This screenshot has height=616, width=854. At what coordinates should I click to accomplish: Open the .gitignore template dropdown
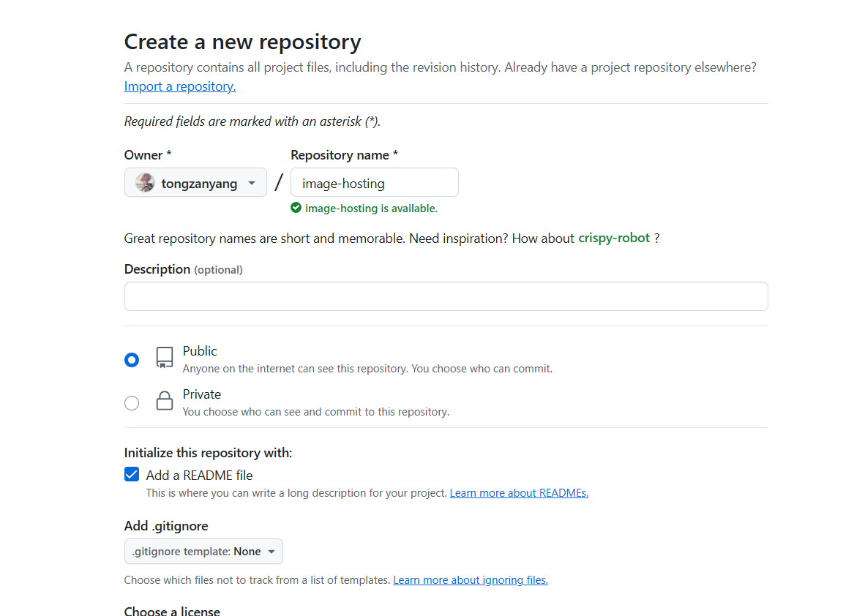tap(203, 552)
